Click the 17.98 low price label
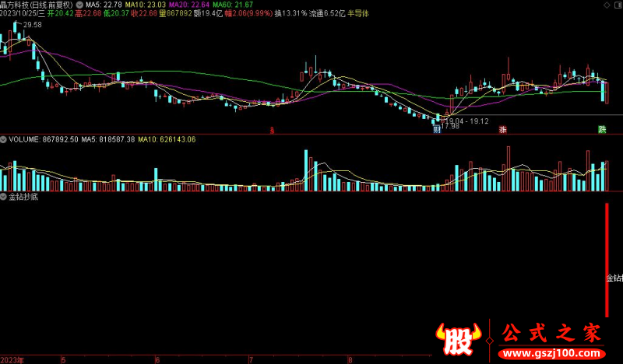Image resolution: width=623 pixels, height=364 pixels. tap(450, 126)
